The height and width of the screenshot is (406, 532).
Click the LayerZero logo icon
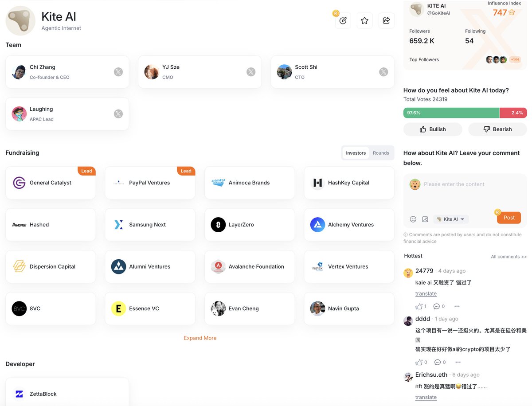(218, 225)
